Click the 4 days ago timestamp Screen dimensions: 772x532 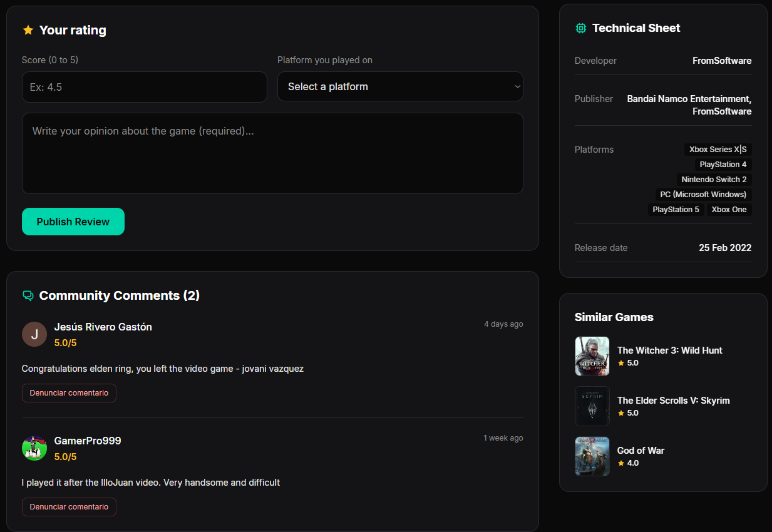(x=503, y=324)
